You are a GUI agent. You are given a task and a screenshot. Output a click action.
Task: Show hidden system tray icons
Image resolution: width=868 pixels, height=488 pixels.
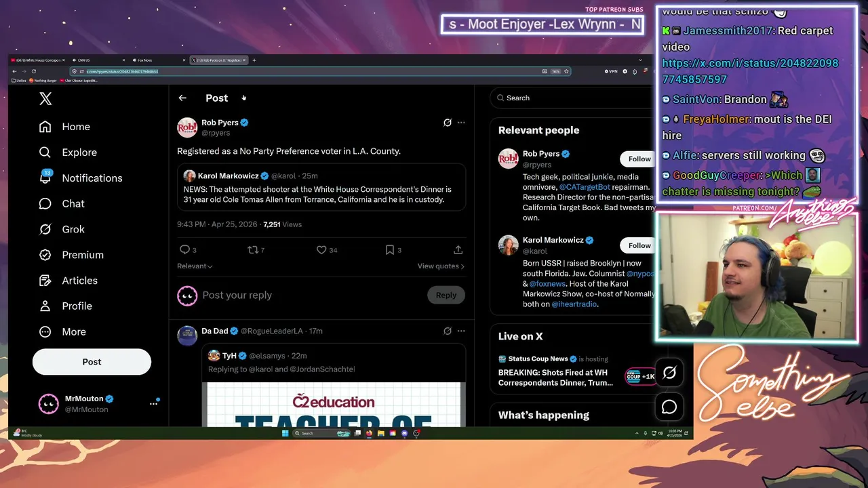point(637,433)
